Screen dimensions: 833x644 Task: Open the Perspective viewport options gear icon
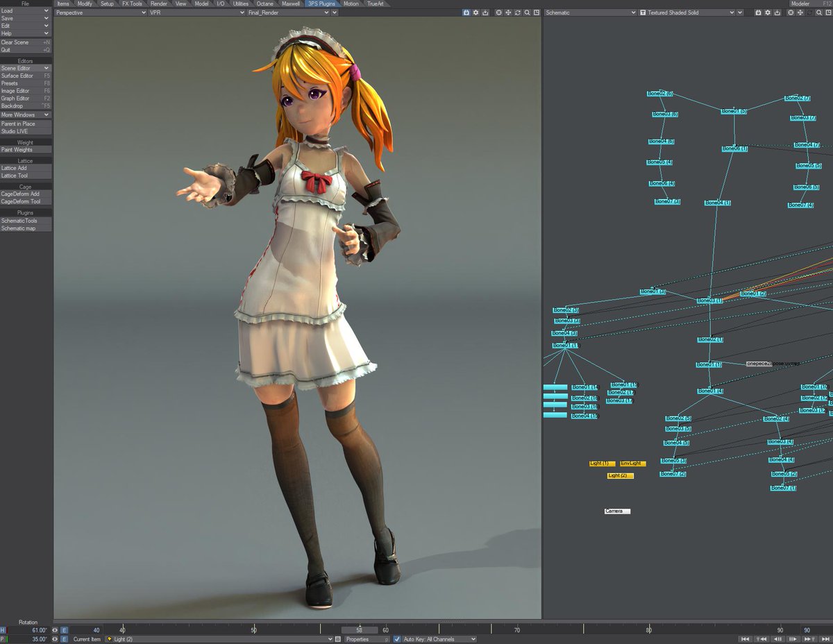[476, 12]
